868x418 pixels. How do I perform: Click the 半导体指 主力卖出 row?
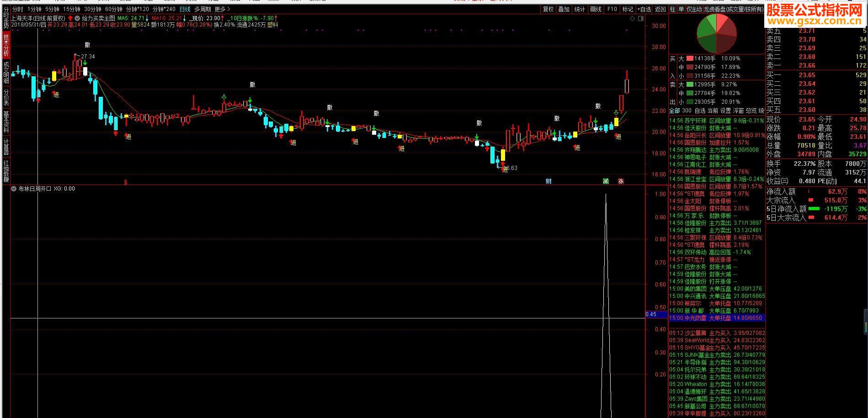coord(717,362)
